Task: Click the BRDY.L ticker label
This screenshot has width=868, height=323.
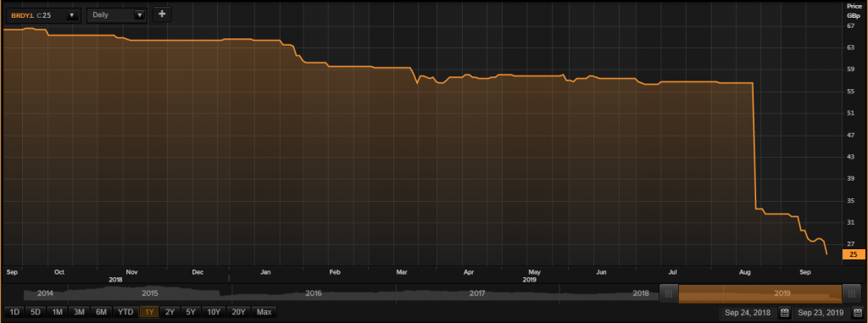Action: [x=22, y=15]
